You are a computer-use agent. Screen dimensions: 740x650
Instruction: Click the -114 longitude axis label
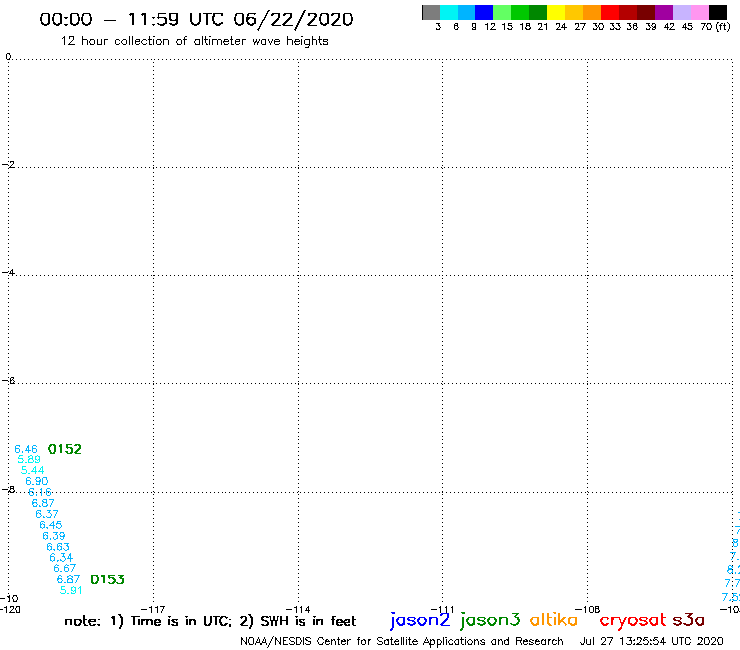[x=298, y=610]
